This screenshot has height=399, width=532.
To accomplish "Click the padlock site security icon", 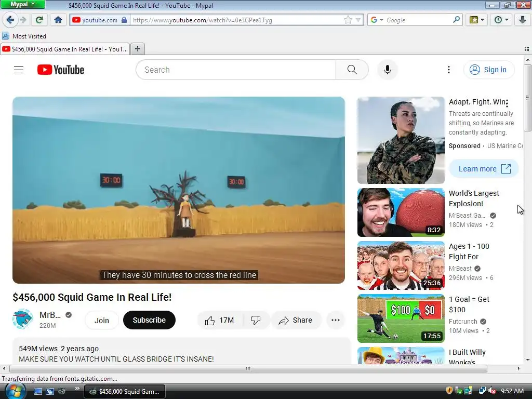I will coord(124,20).
